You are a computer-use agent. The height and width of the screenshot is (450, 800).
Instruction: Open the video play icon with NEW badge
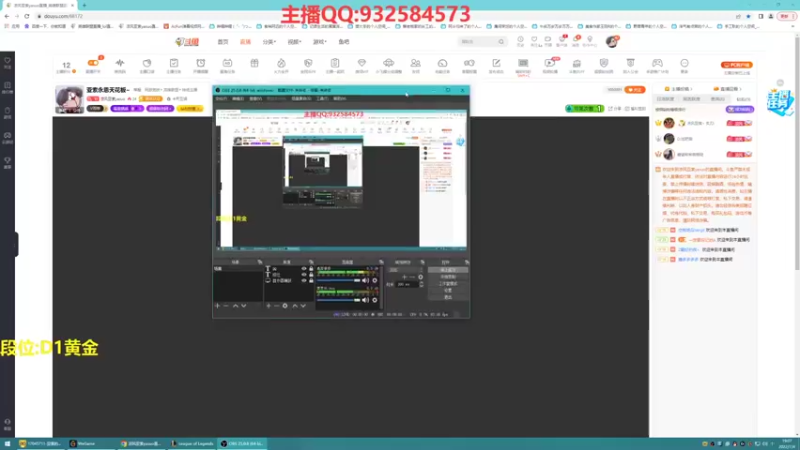tap(549, 63)
